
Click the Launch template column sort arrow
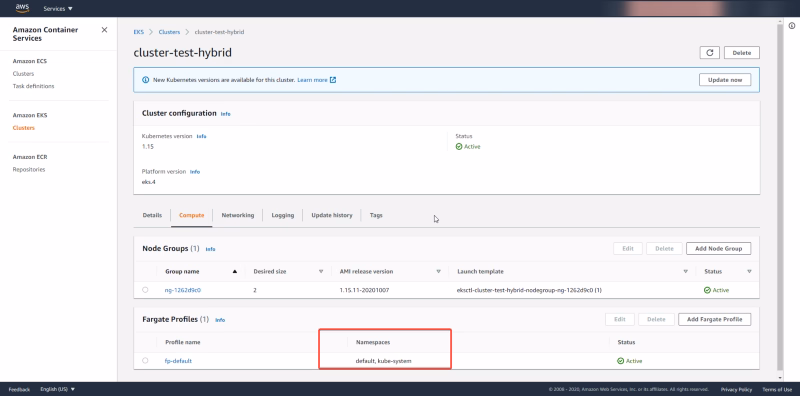point(686,271)
